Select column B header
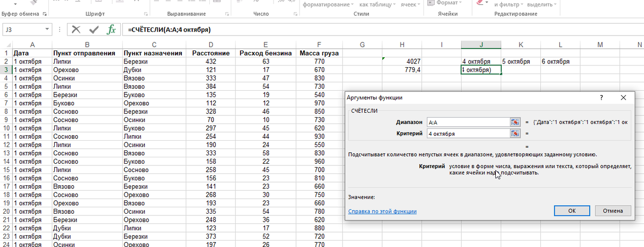This screenshot has height=247, width=644. [x=87, y=44]
